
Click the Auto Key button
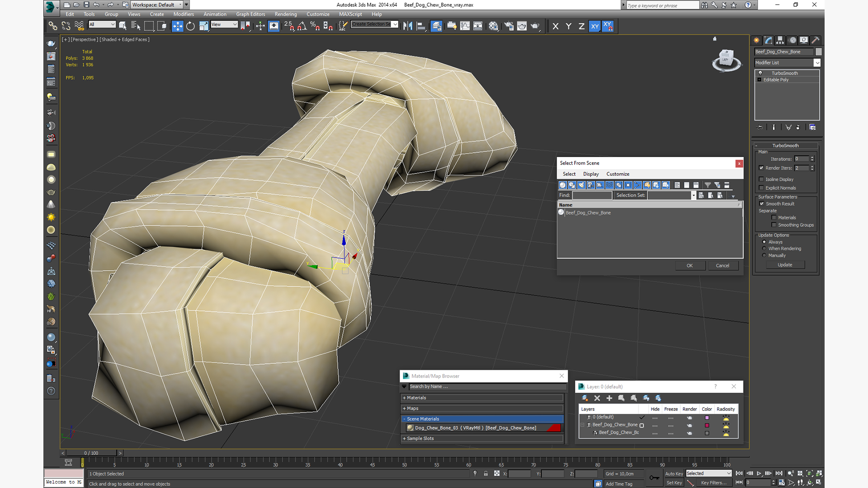tap(674, 474)
